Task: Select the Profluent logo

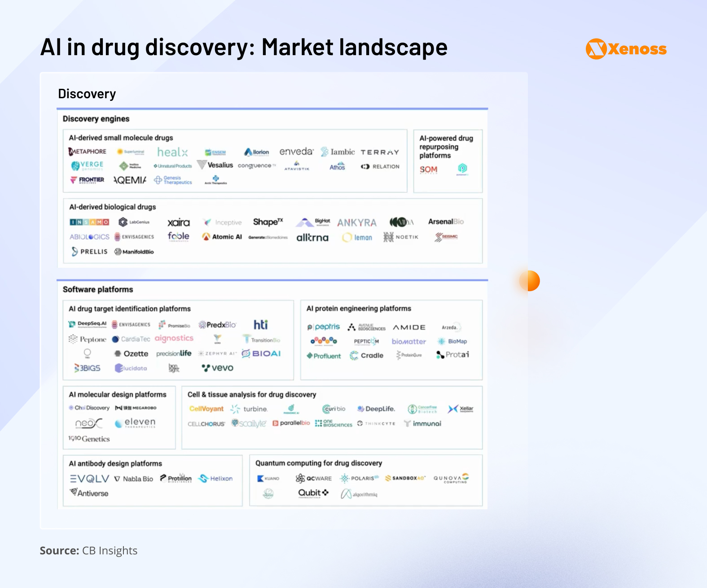Action: [x=324, y=356]
